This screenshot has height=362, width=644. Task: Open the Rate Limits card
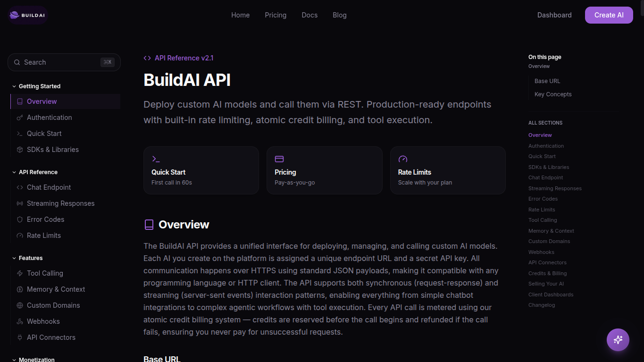(x=448, y=170)
